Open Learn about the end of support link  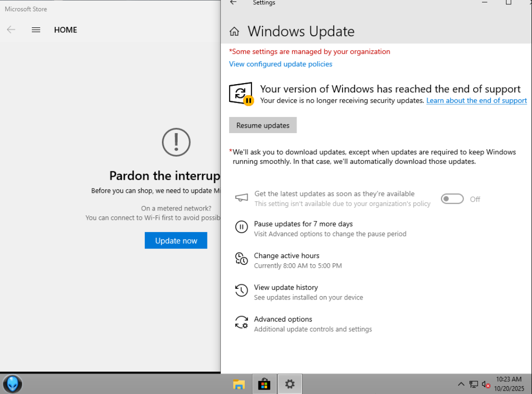coord(476,100)
